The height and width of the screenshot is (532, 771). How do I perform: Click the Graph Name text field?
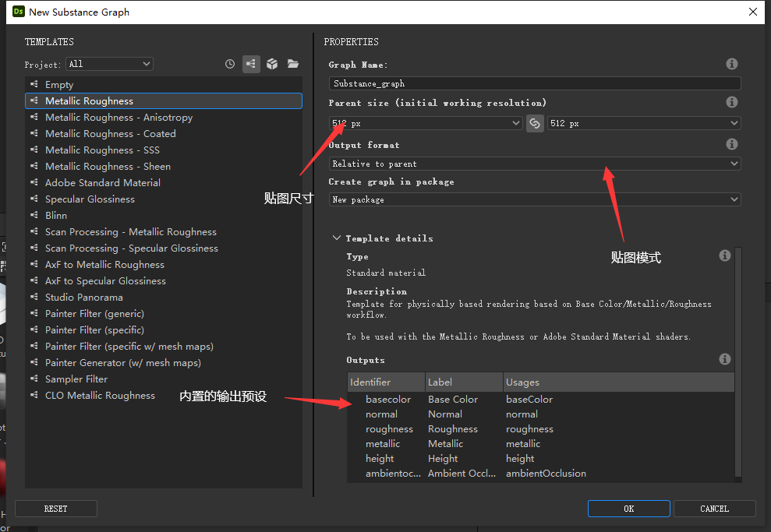[x=535, y=83]
